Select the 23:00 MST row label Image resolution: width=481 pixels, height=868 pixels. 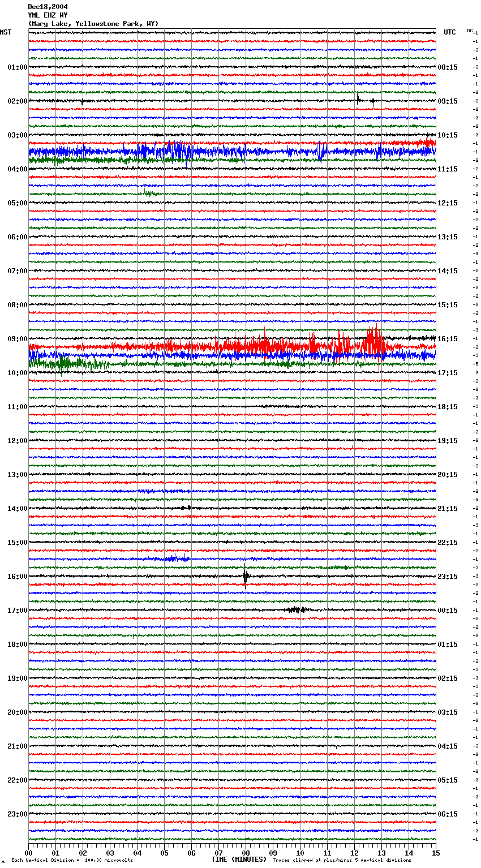coord(17,814)
